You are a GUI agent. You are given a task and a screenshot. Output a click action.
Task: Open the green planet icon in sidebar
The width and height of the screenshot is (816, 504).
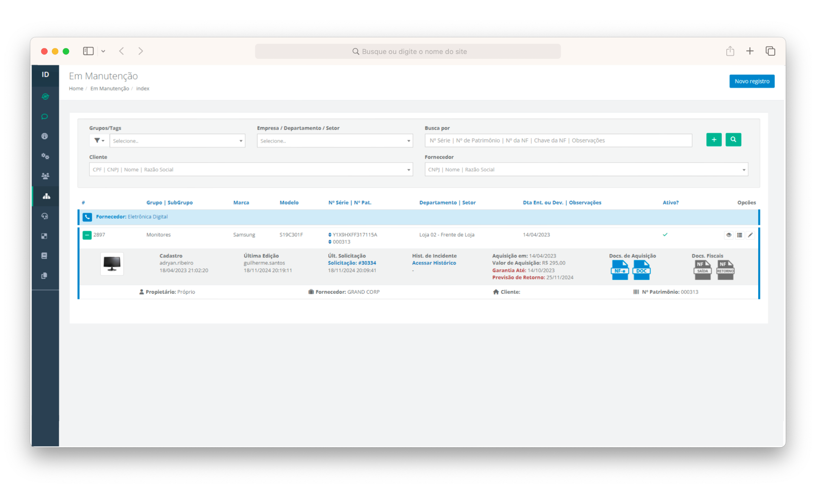click(45, 96)
